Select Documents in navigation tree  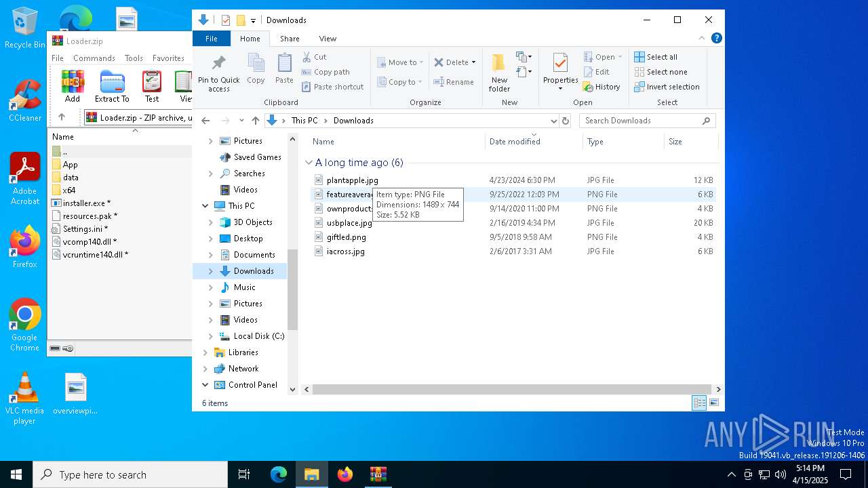pyautogui.click(x=254, y=255)
